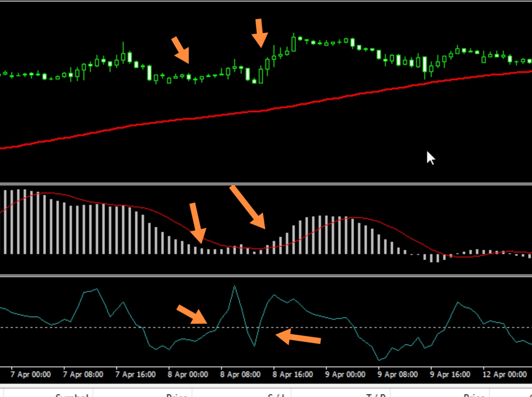Click the 12 Apr 00:00 time label

(504, 374)
